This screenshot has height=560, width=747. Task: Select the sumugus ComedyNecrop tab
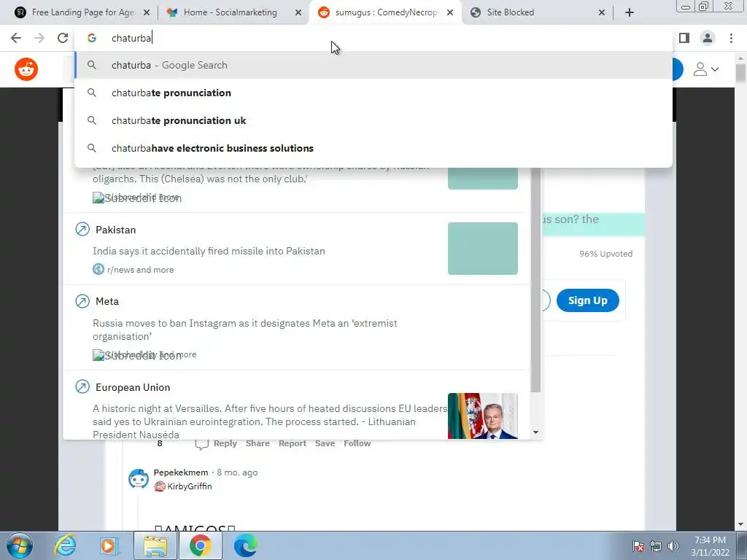[x=387, y=12]
